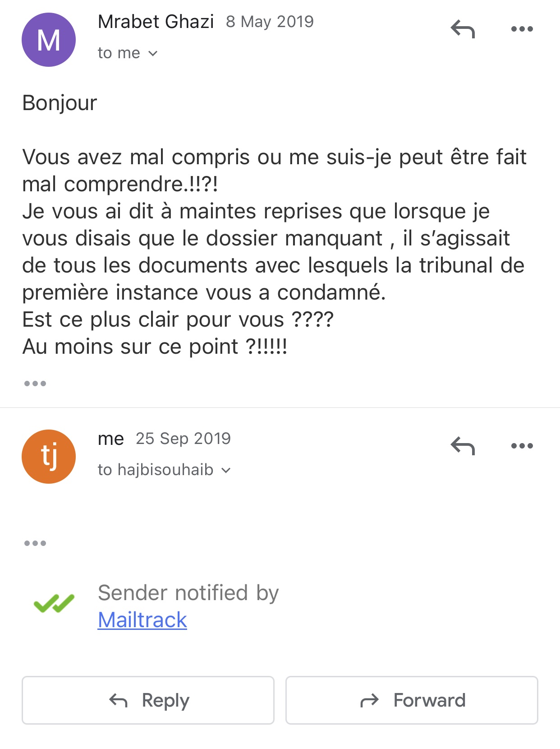Tap the 'Sender notified by' text

tap(188, 592)
